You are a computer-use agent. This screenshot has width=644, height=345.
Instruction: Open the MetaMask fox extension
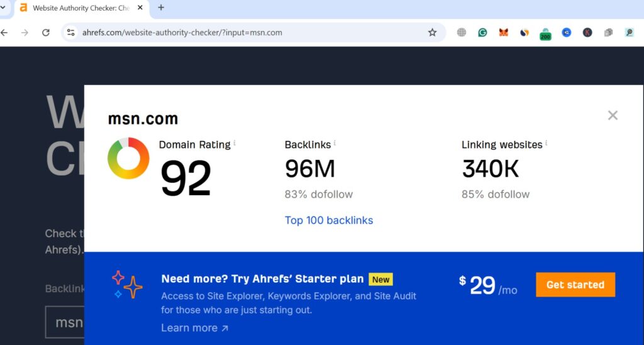point(504,33)
